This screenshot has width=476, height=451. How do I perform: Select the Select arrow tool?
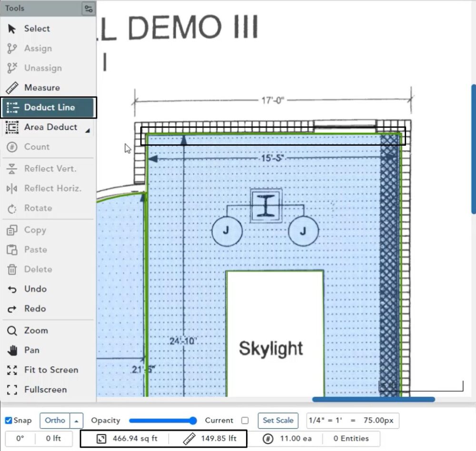tap(37, 29)
